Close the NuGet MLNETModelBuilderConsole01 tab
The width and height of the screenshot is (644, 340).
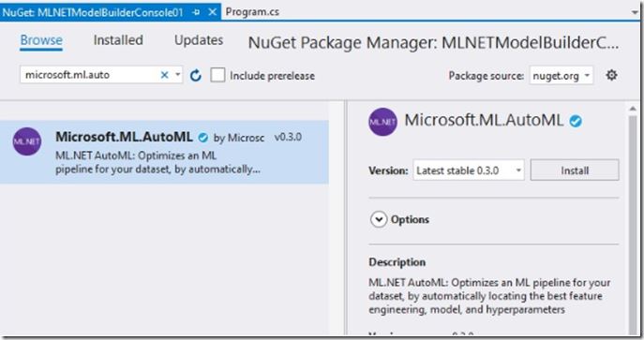point(213,12)
